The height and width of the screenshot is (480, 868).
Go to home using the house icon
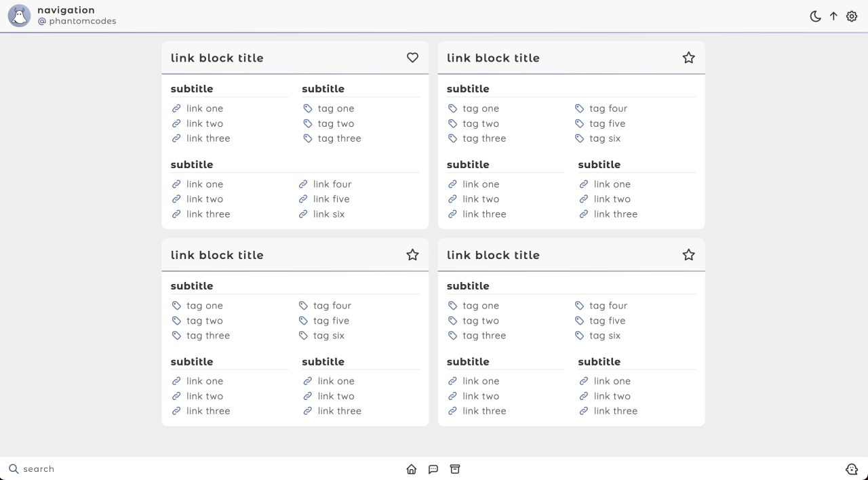[412, 469]
